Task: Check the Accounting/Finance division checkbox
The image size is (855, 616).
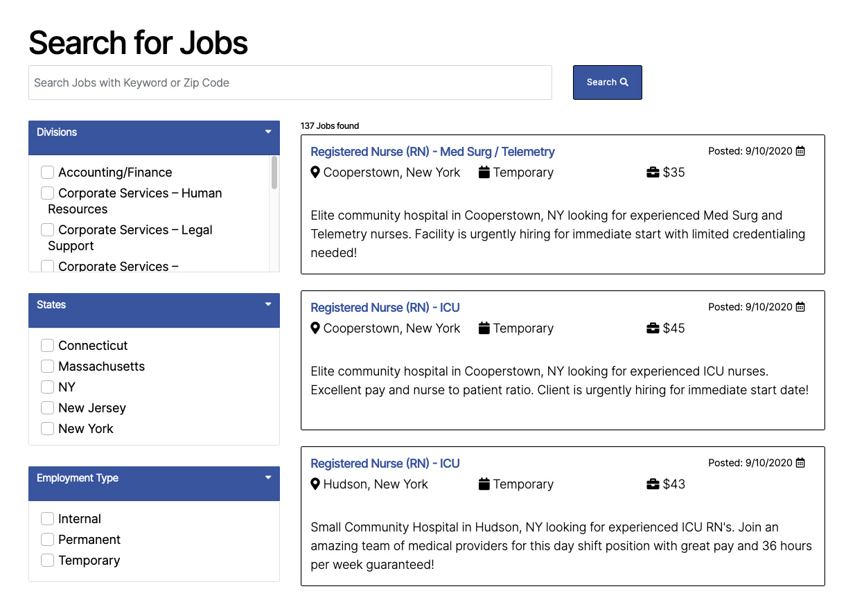Action: [x=47, y=172]
